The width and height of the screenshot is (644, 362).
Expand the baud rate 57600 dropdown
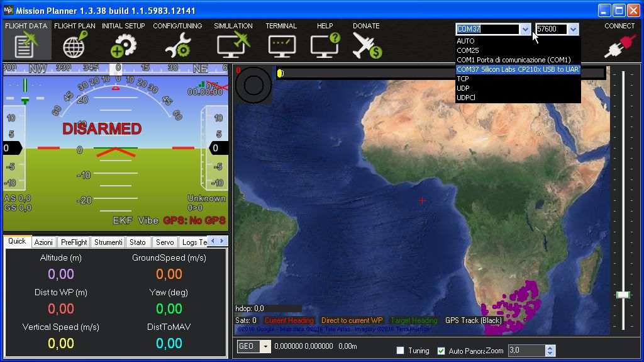pyautogui.click(x=573, y=29)
